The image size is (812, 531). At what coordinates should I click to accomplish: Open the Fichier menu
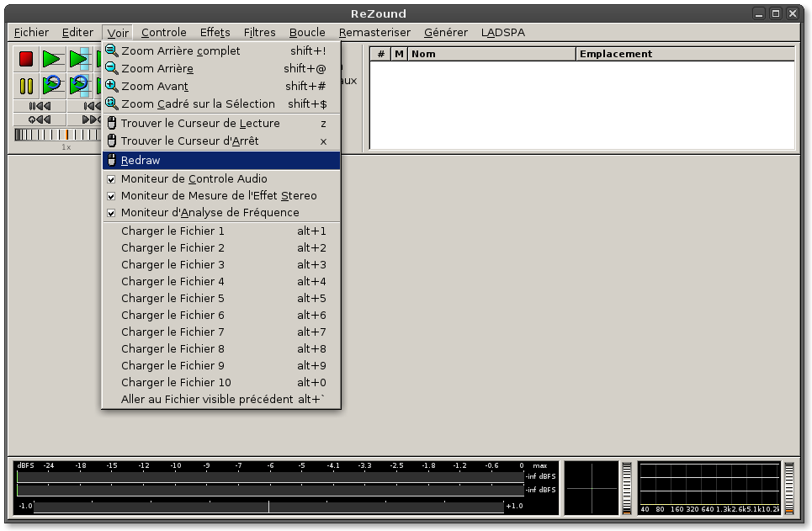pos(31,33)
